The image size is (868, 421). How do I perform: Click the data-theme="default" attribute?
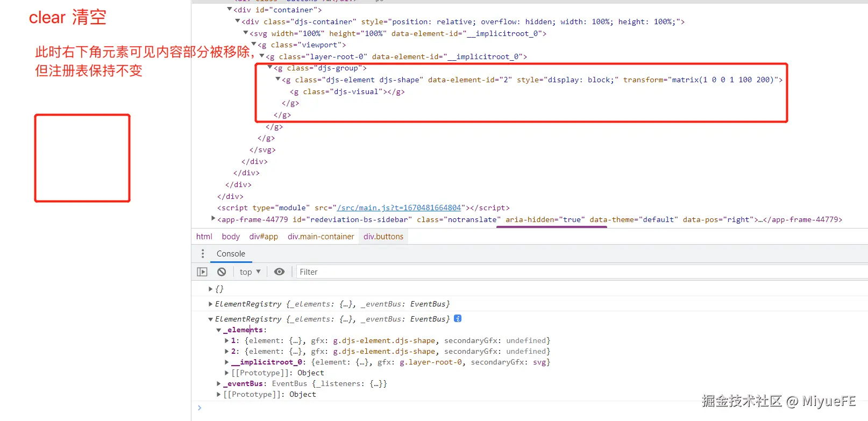(634, 219)
